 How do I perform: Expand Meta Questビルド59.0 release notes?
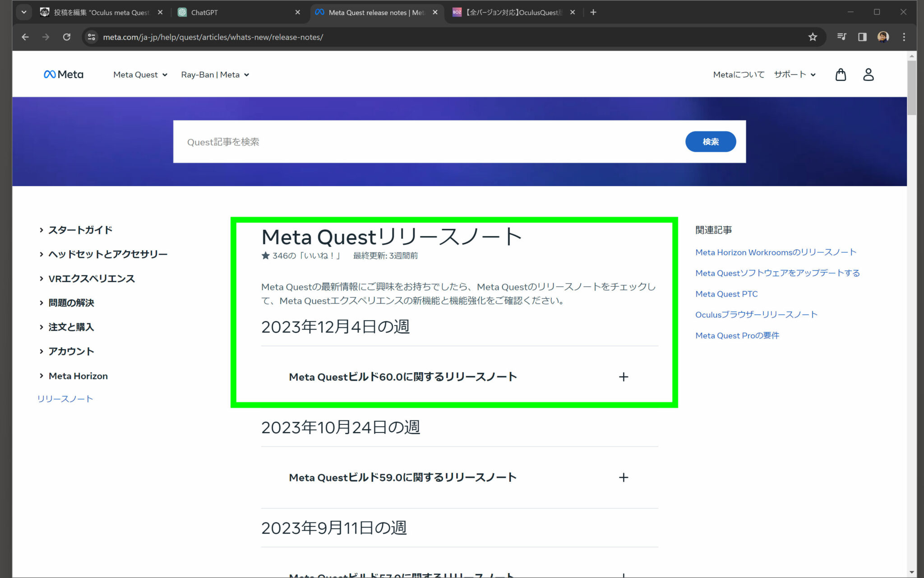point(624,477)
